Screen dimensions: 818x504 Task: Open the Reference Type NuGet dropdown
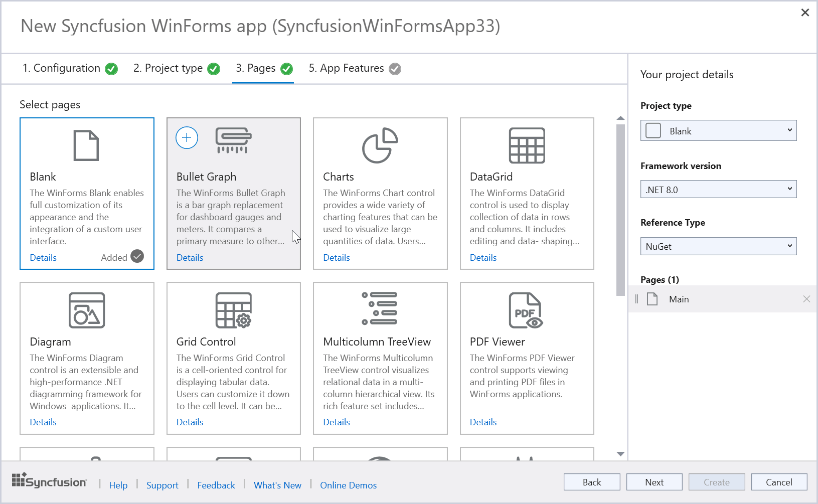pos(718,246)
